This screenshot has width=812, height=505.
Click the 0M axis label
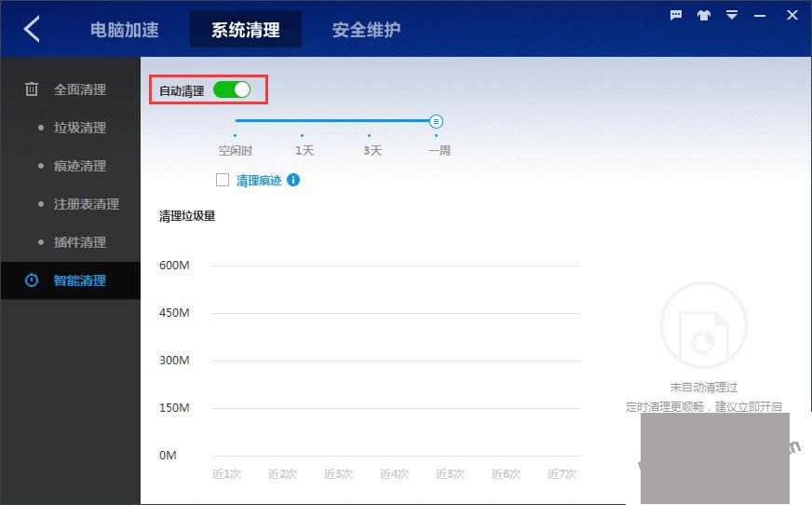pyautogui.click(x=168, y=456)
